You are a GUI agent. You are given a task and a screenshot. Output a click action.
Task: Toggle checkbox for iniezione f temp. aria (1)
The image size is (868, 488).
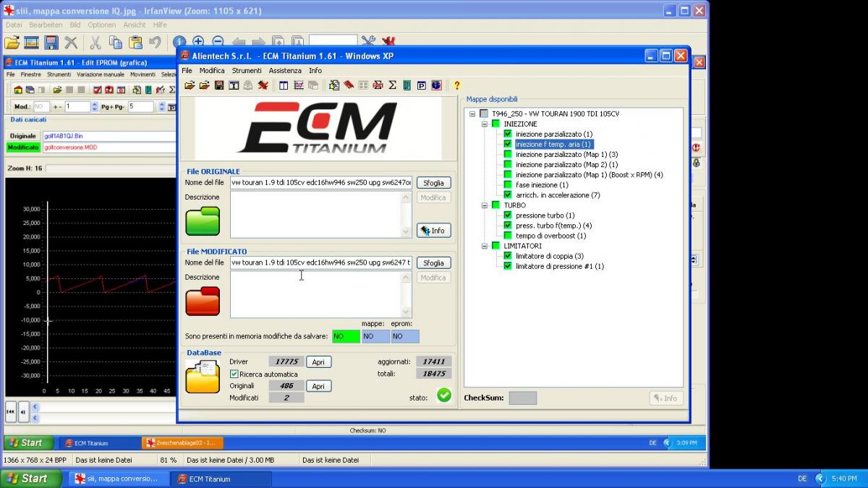pyautogui.click(x=508, y=144)
